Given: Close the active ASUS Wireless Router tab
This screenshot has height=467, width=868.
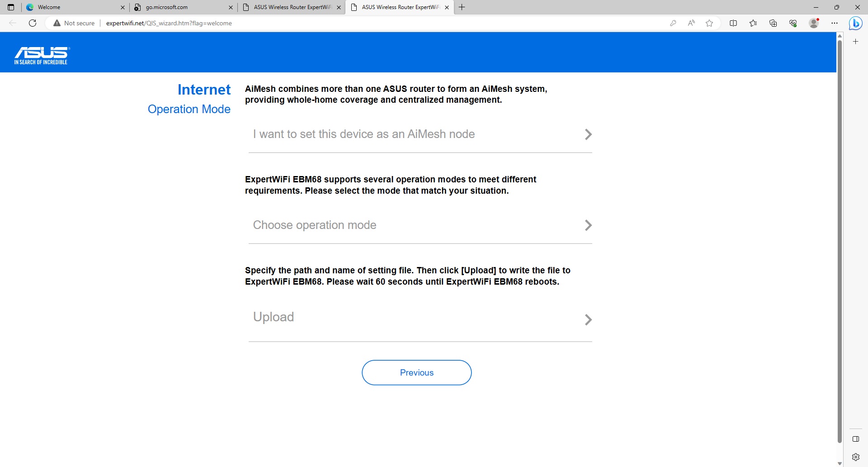Looking at the screenshot, I should [447, 7].
